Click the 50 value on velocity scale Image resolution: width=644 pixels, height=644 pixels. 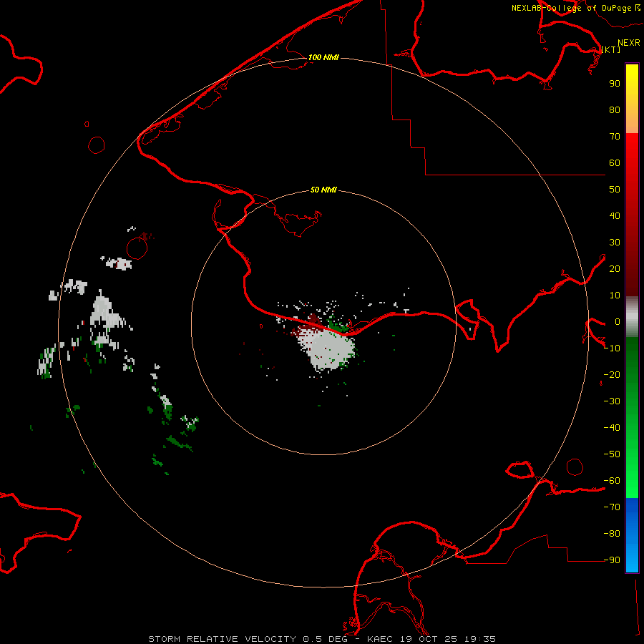615,190
